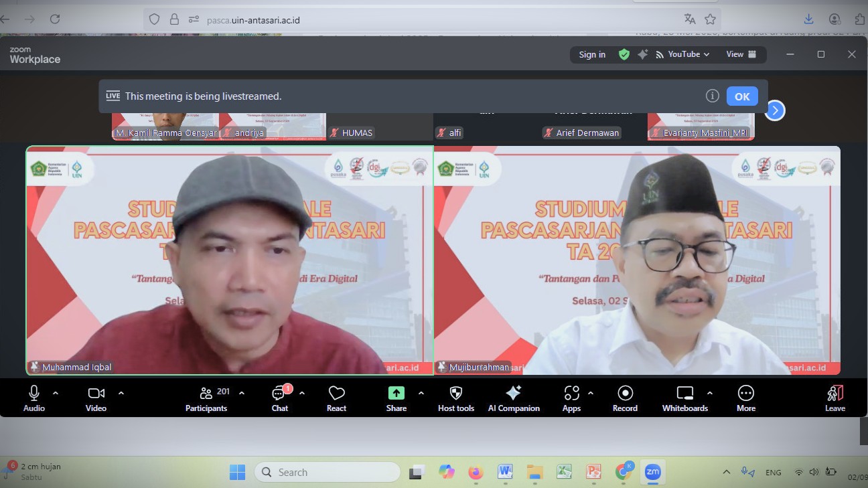Bookmark the page with star icon

click(711, 19)
